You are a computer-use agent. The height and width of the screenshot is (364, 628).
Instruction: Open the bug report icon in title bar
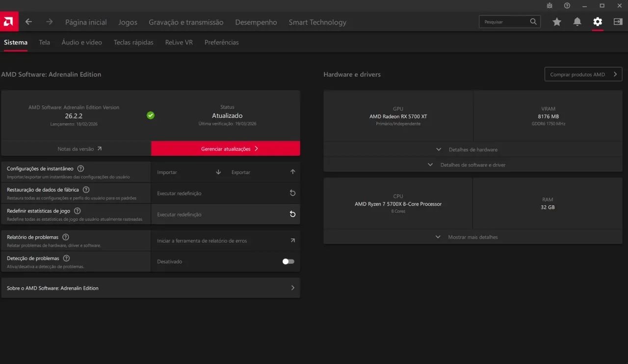pyautogui.click(x=549, y=5)
